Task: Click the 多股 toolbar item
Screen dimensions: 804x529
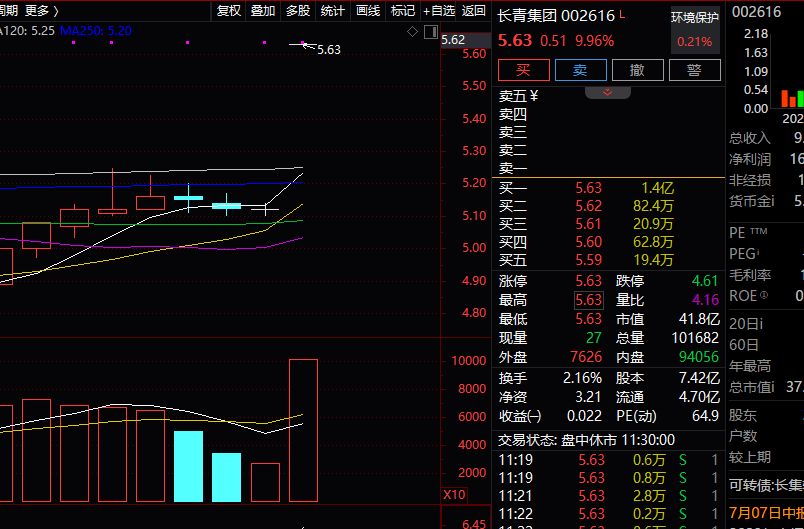Action: [x=298, y=10]
